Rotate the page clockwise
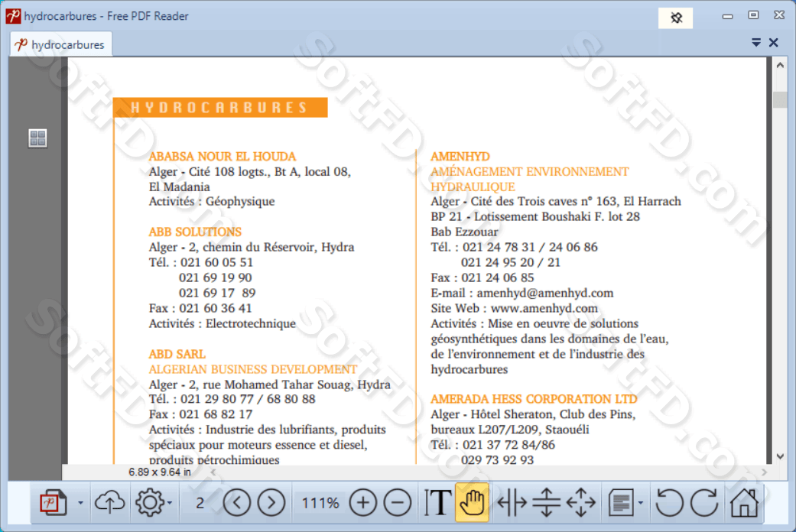 704,502
